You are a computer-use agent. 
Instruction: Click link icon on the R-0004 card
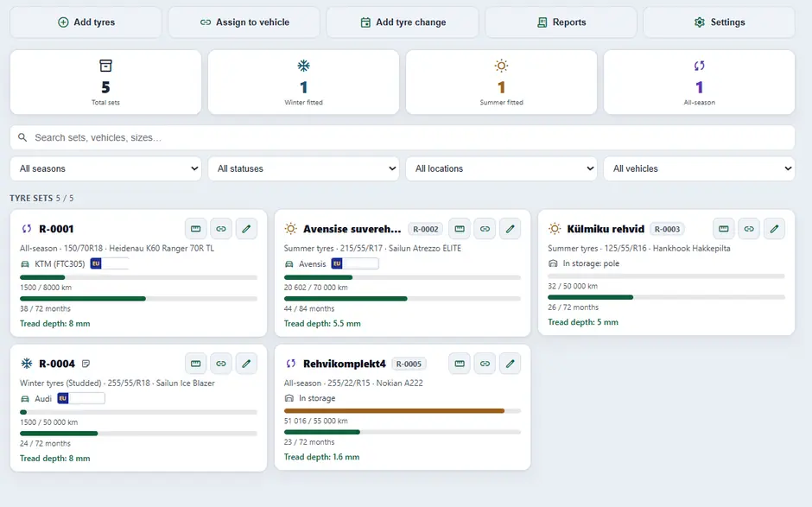coord(221,364)
